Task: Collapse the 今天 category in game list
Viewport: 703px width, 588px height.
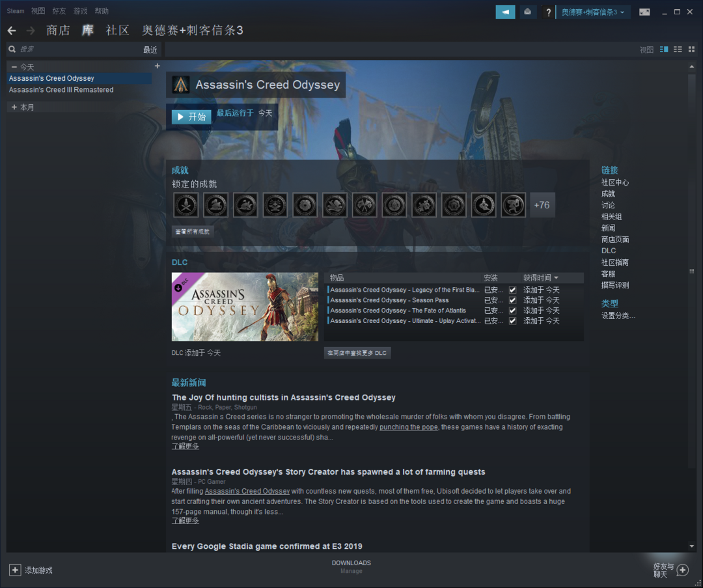Action: [14, 67]
